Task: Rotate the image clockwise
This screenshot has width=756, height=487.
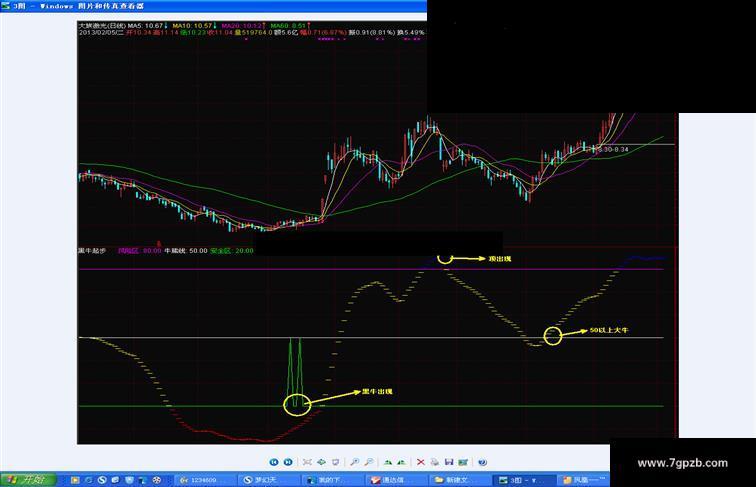Action: tap(388, 462)
